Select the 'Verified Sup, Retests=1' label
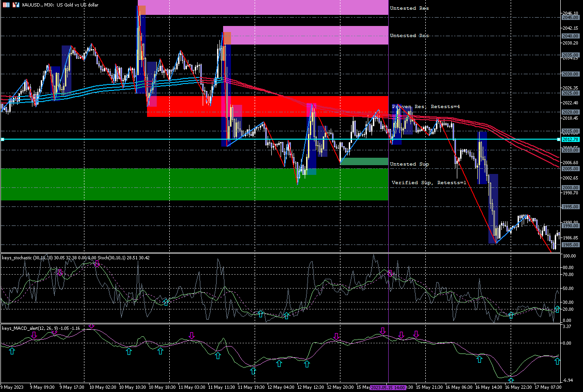This screenshot has height=392, width=583. [429, 183]
